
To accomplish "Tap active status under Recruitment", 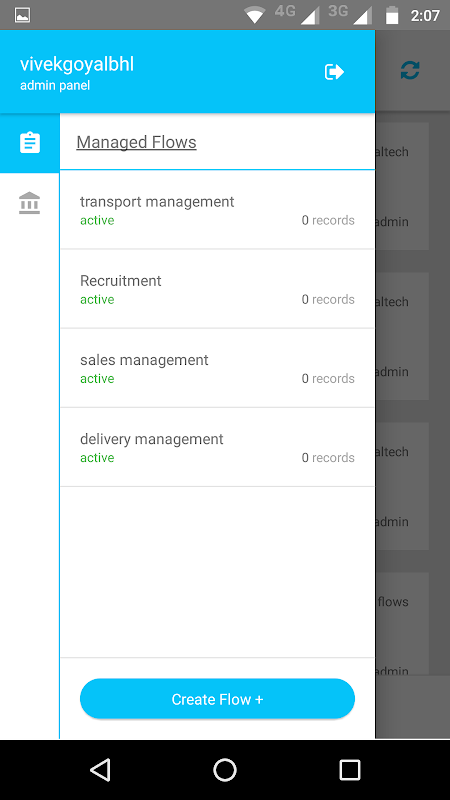I will pos(97,299).
